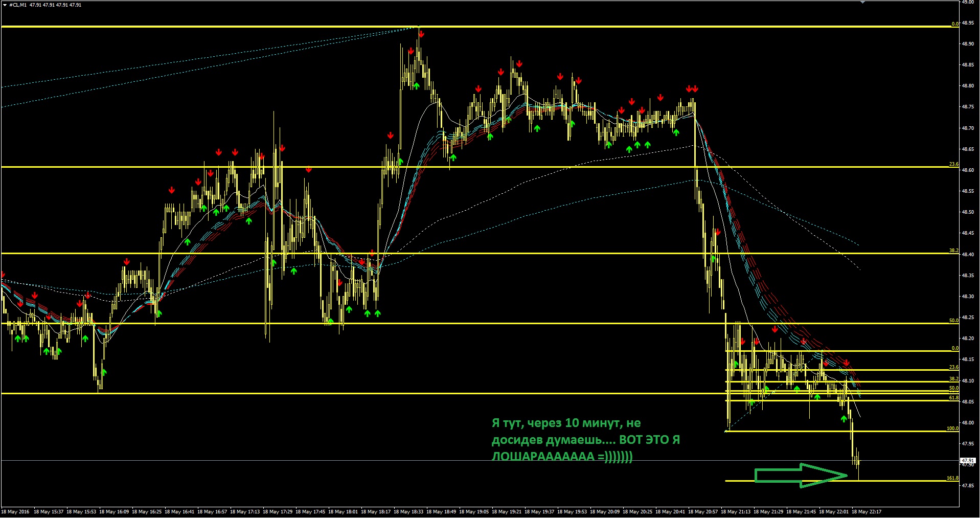The width and height of the screenshot is (980, 518).
Task: Click the 0.0 Fibonacci label near 48.95
Action: coord(955,24)
